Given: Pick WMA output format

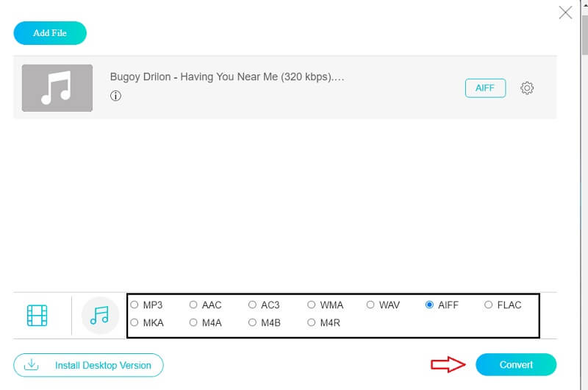Looking at the screenshot, I should click(x=312, y=305).
